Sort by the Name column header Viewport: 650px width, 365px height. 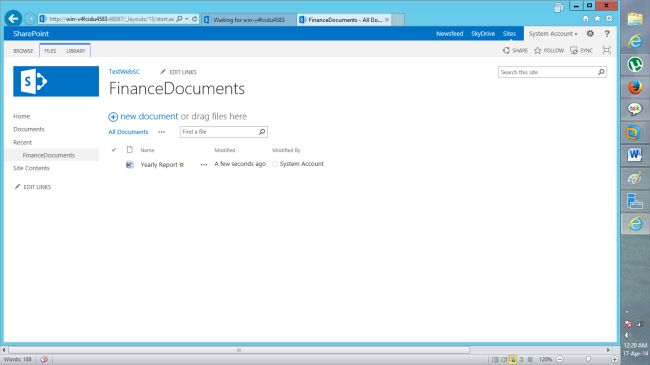[x=147, y=150]
